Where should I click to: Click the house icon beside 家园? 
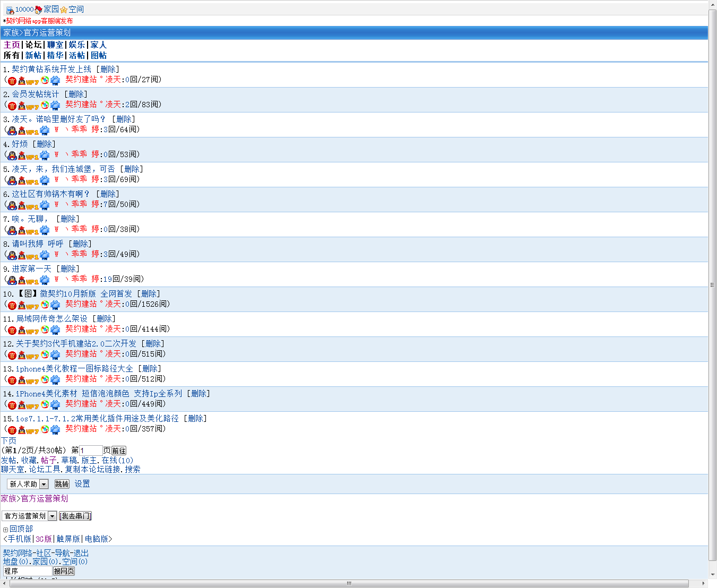point(38,10)
